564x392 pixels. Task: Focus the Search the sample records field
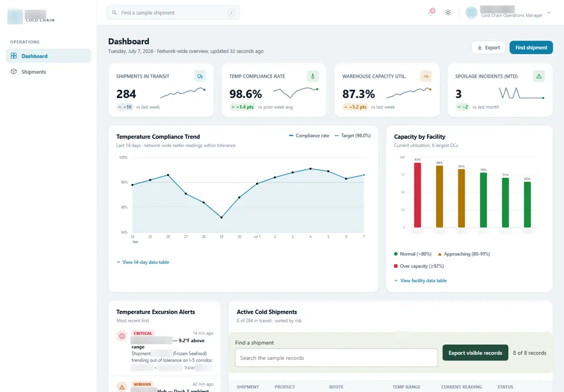[x=336, y=358]
